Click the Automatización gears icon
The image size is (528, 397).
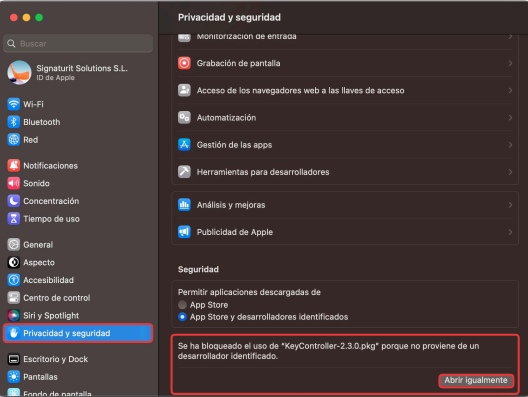(184, 118)
